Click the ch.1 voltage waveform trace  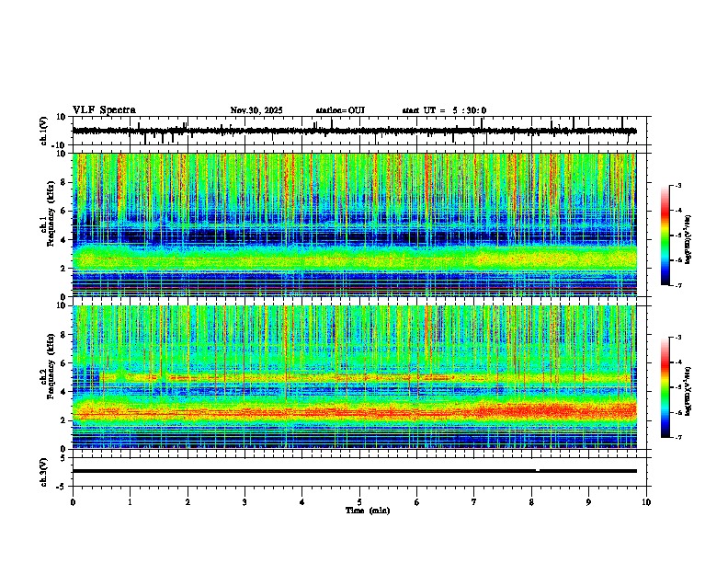tap(354, 131)
